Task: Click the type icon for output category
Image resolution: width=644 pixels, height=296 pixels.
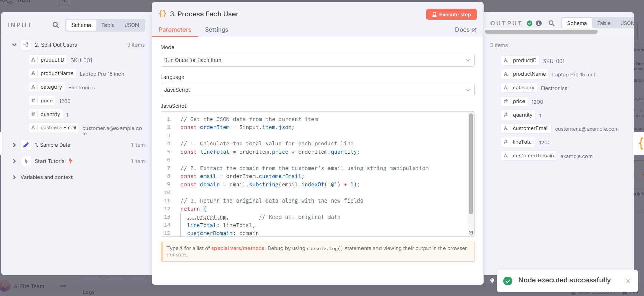Action: 505,88
